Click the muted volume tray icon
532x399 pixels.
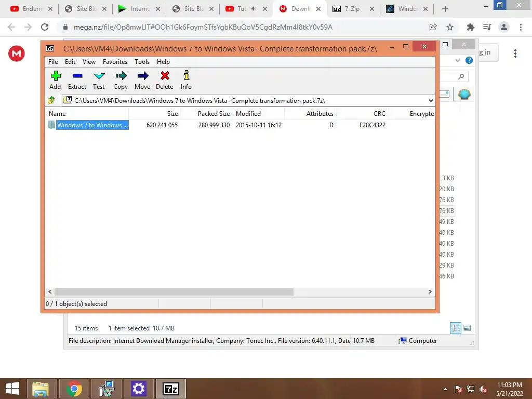tap(483, 389)
